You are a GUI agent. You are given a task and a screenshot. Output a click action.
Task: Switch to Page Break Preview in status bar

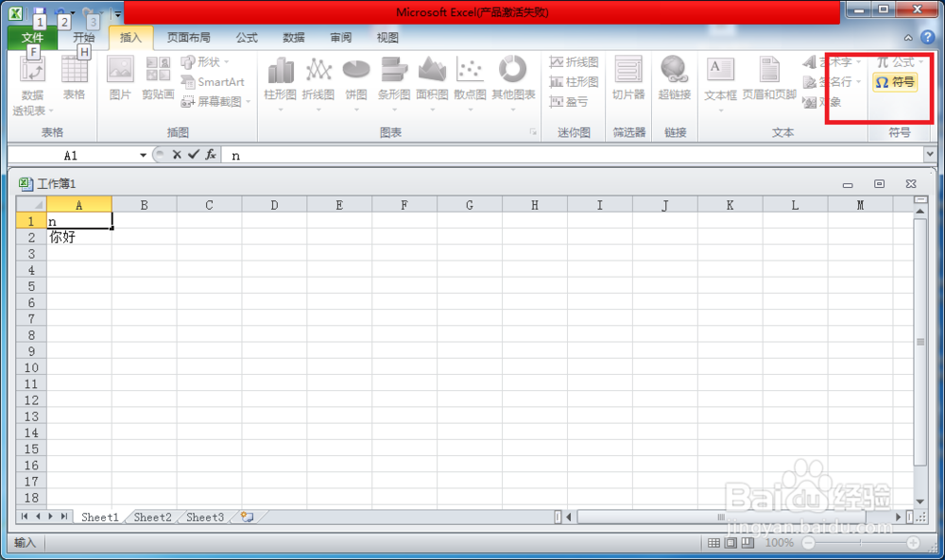pos(747,543)
